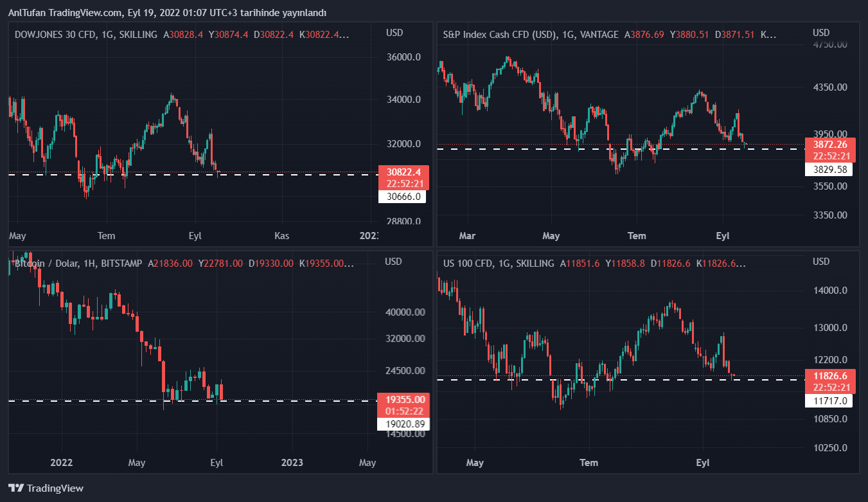Click the red 11826.6 US 100 price label

click(x=831, y=376)
